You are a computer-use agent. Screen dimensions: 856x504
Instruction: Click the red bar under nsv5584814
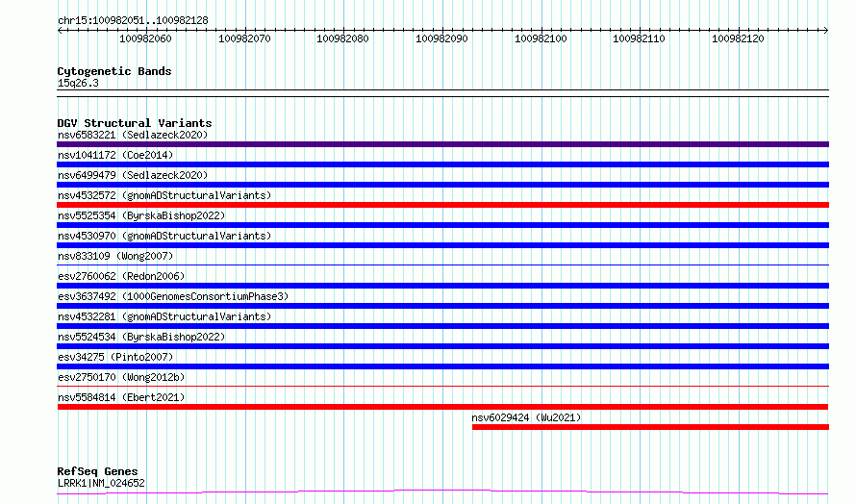442,407
